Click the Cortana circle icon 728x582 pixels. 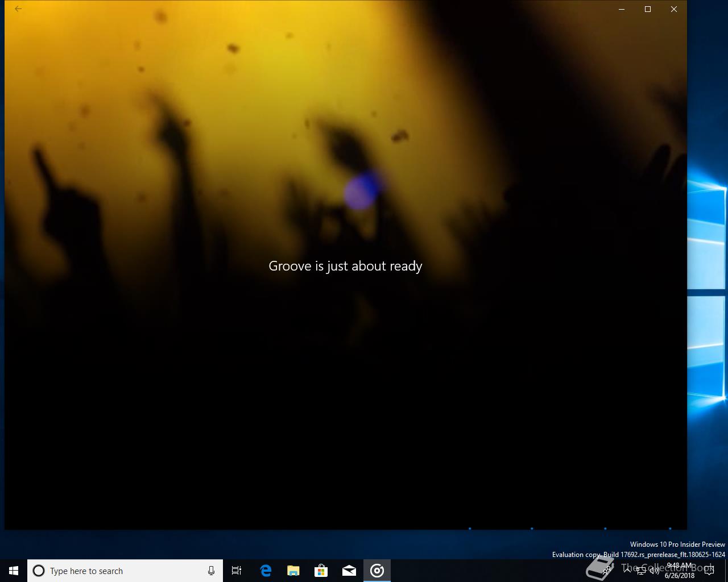click(x=39, y=571)
